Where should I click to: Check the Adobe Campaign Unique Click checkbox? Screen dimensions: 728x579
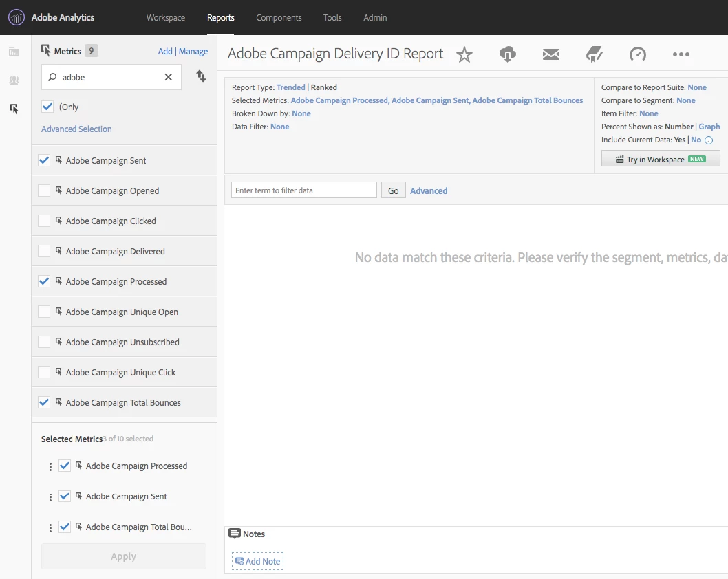click(x=43, y=372)
